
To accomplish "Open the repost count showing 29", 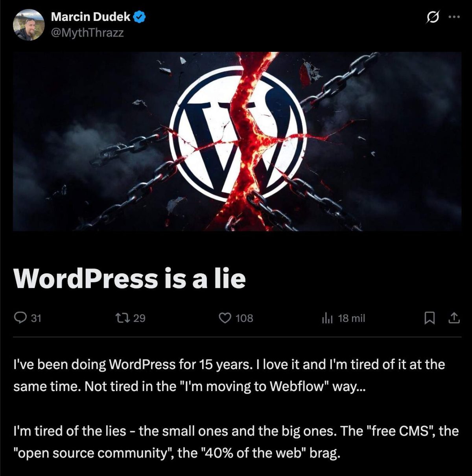I will (139, 318).
